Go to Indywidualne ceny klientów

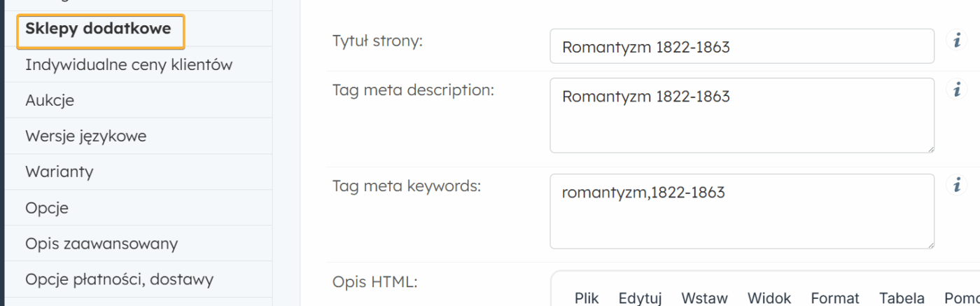coord(129,65)
